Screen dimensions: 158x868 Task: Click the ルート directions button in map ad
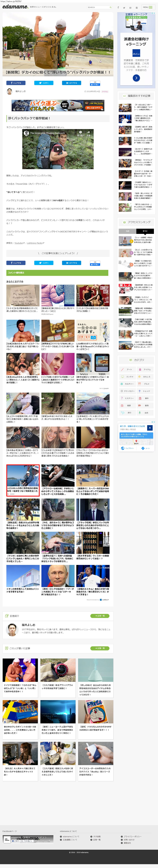point(146,448)
